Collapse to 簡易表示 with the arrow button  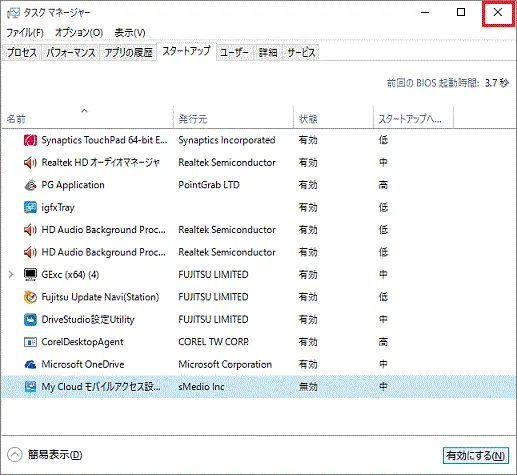tap(14, 455)
